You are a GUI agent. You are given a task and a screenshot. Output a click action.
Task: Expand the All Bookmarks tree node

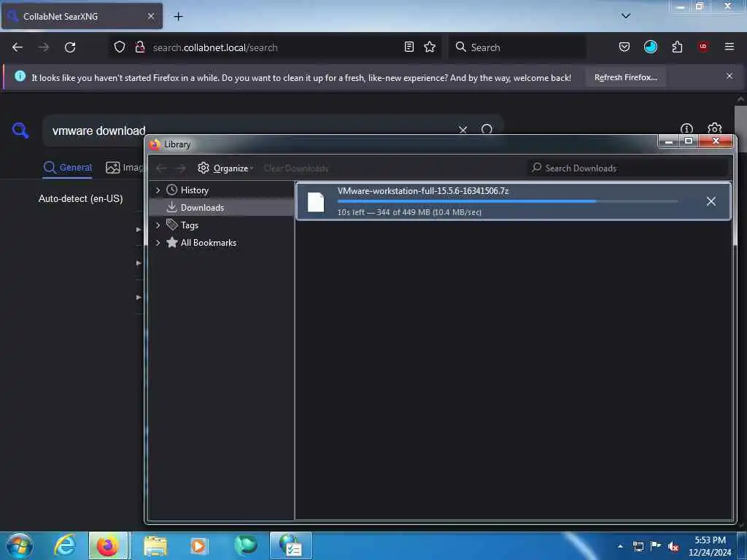pyautogui.click(x=158, y=242)
